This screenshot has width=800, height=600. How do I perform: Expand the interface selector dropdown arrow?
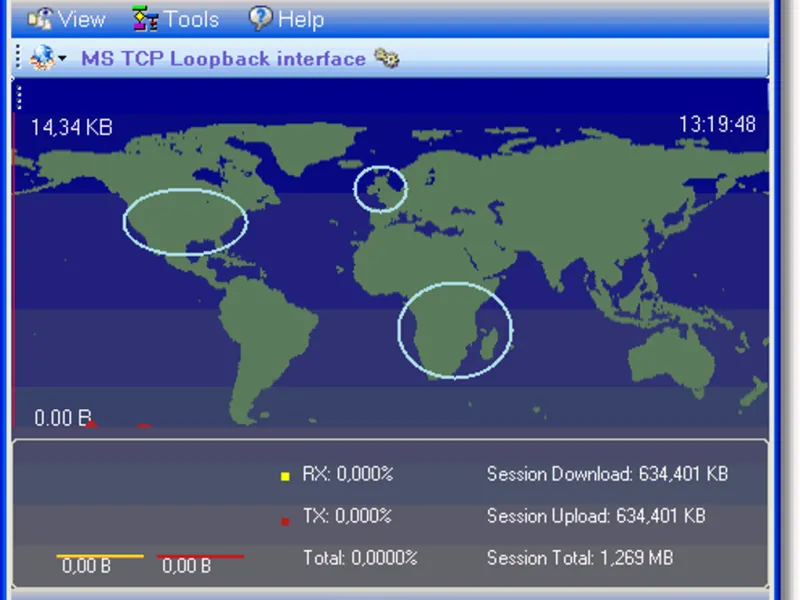pos(62,58)
